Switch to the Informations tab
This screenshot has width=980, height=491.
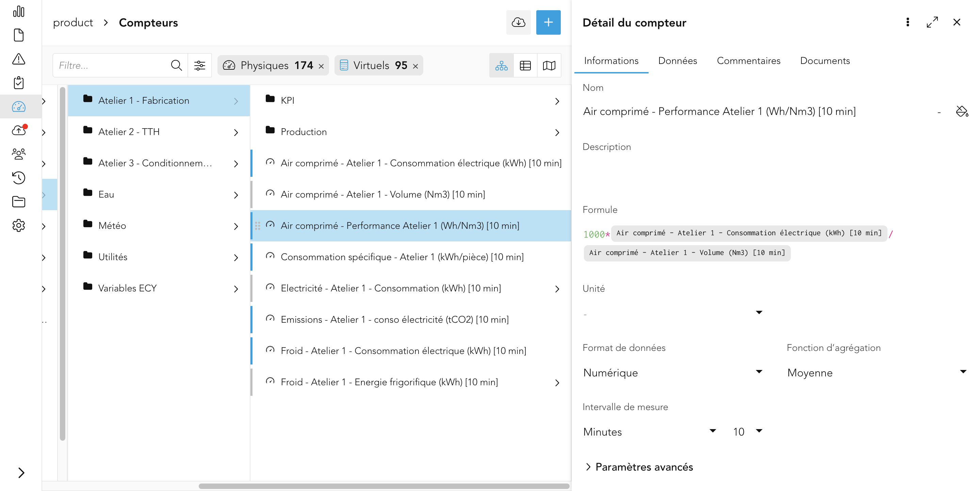tap(611, 61)
